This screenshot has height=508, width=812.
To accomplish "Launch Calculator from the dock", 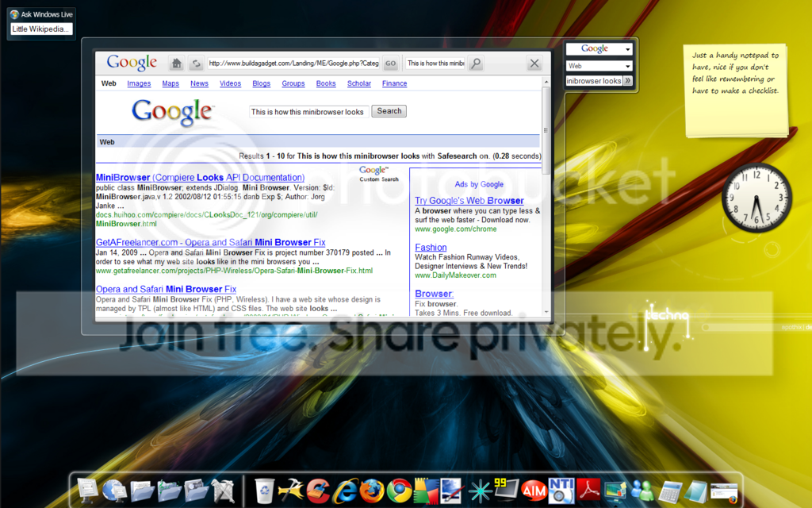I will coord(670,491).
